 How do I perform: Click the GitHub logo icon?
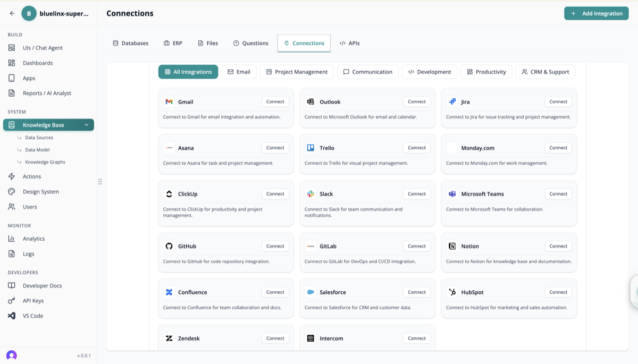[169, 246]
